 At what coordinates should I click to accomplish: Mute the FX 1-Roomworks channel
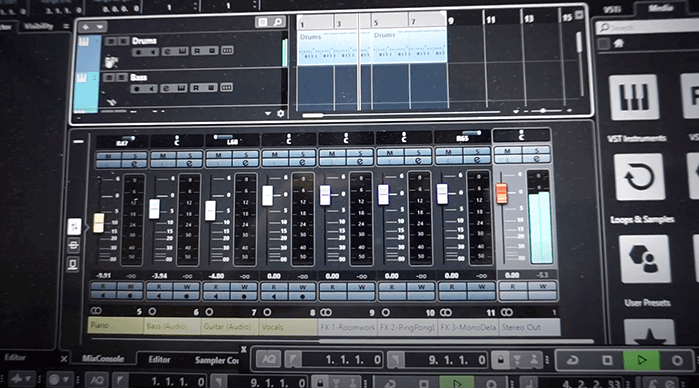(x=332, y=154)
